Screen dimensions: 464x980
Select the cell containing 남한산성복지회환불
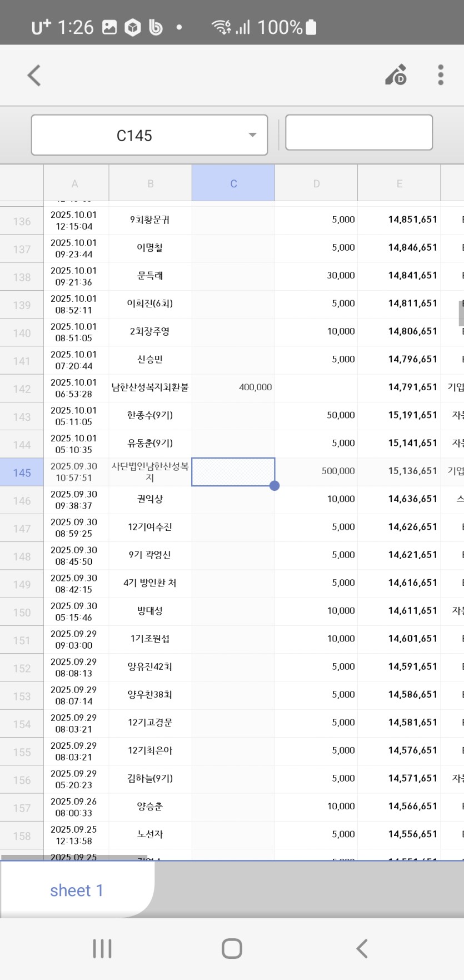[150, 387]
